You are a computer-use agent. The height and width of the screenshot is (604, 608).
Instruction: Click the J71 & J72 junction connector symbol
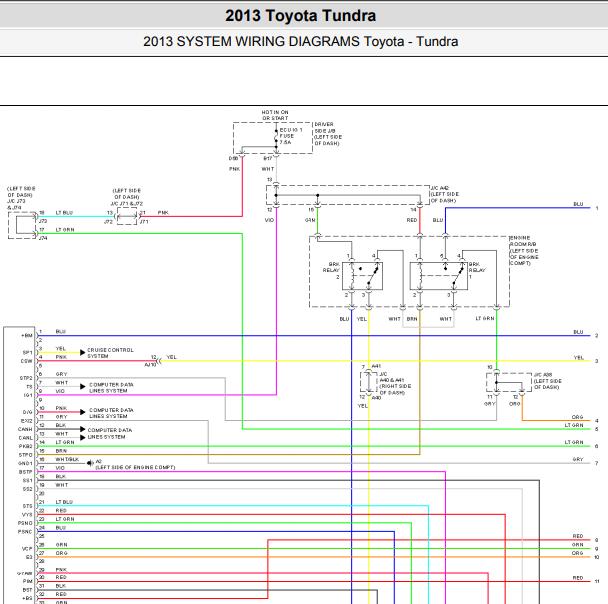tap(127, 216)
